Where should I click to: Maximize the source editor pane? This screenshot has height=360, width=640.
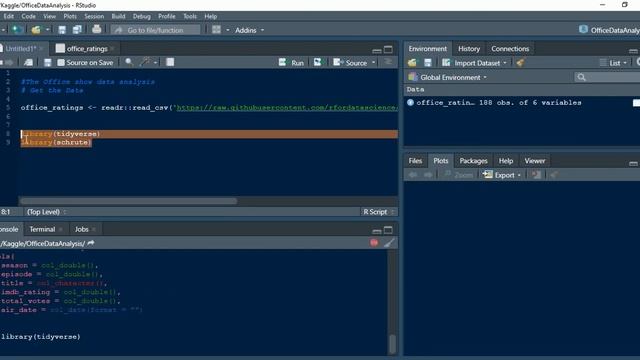(x=388, y=49)
